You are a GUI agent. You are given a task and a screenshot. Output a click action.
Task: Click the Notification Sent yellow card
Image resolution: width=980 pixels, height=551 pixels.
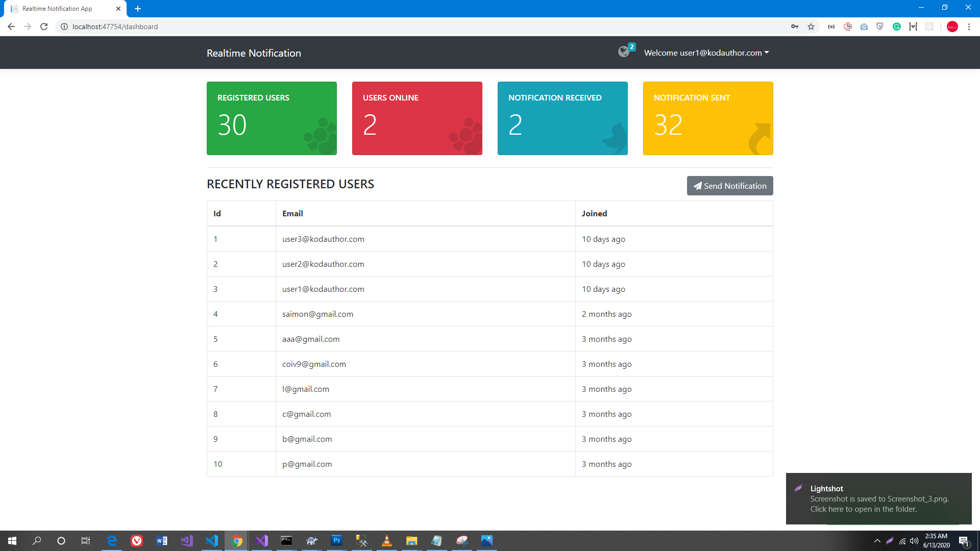(x=707, y=118)
